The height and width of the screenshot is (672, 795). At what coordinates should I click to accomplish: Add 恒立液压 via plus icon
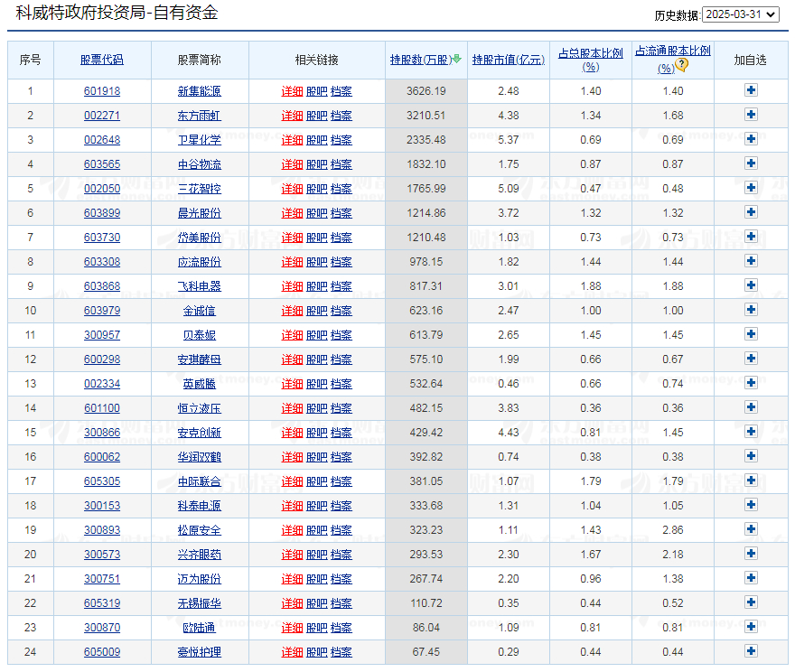[751, 408]
